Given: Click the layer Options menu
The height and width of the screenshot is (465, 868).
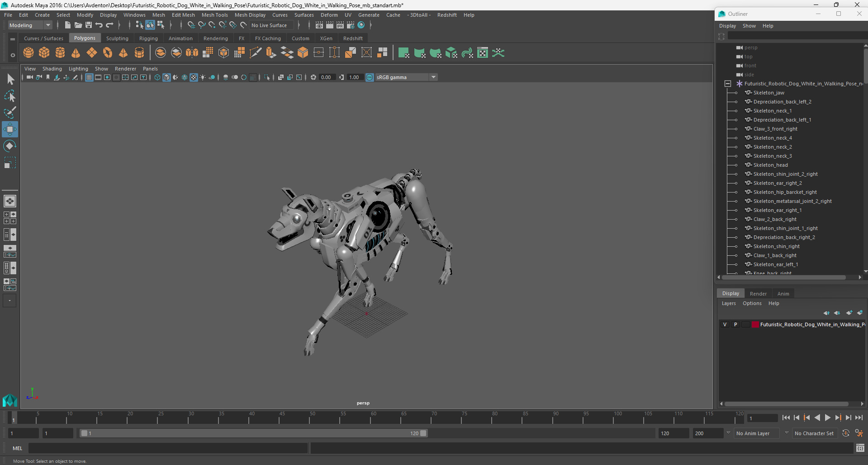Looking at the screenshot, I should (752, 303).
